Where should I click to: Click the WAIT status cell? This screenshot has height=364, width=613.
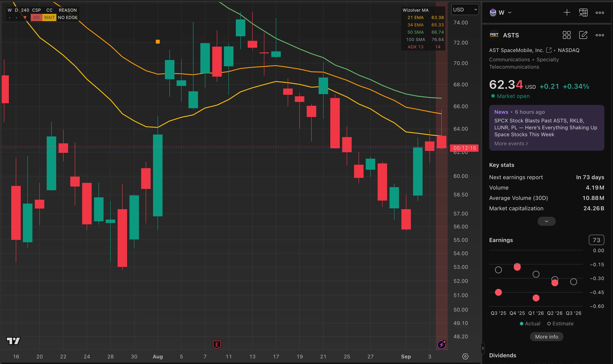point(49,17)
